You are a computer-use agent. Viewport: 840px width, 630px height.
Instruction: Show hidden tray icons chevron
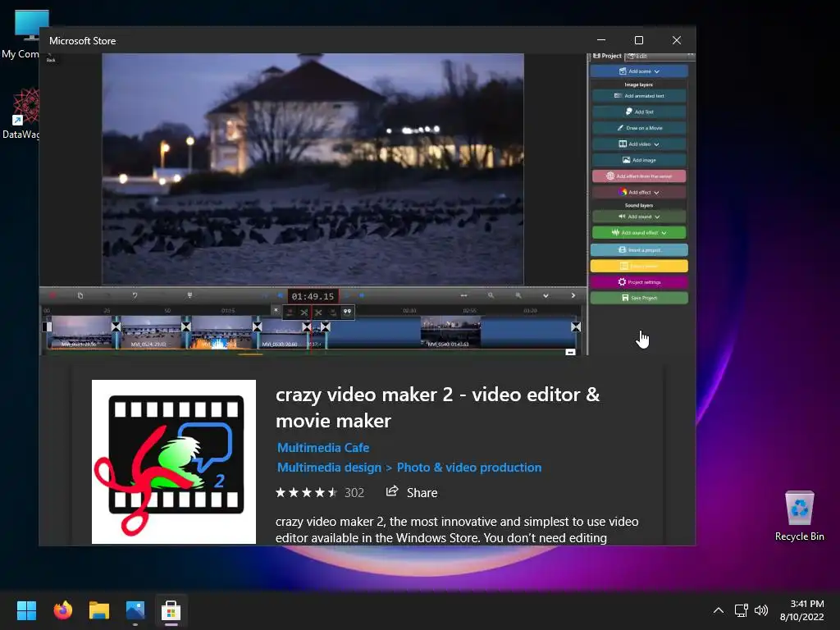click(719, 610)
